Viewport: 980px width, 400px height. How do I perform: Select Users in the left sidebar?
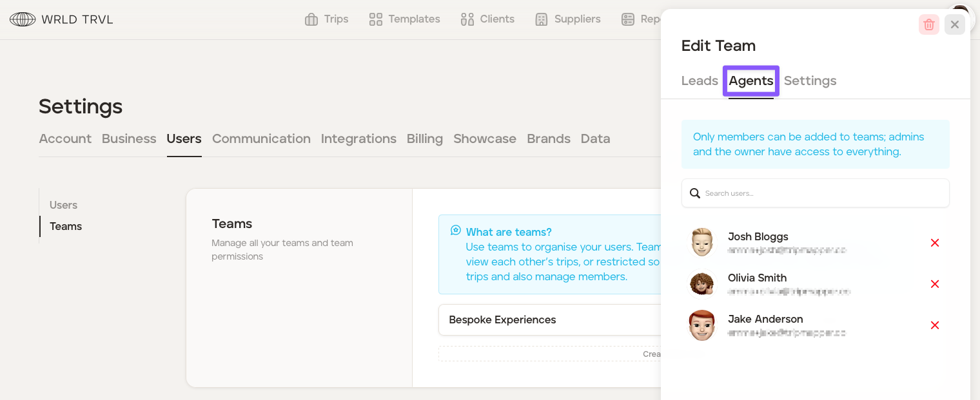click(63, 205)
